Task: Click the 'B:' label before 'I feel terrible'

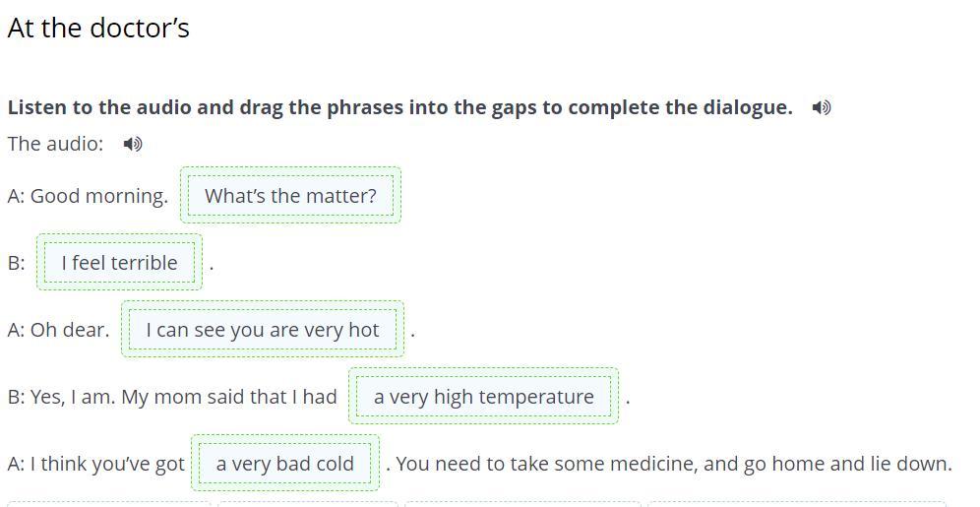Action: (x=17, y=263)
